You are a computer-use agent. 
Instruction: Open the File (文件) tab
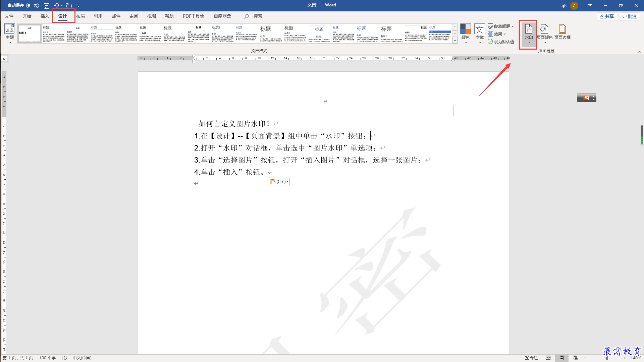(9, 16)
